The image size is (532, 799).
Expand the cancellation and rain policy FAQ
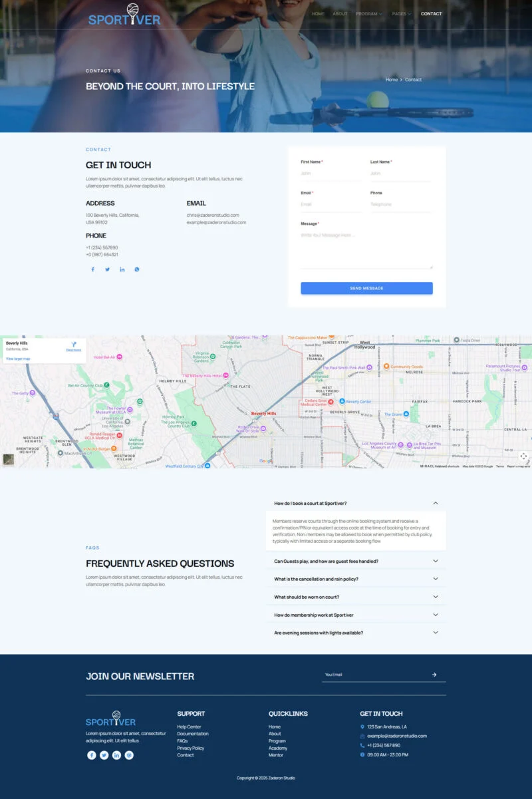(x=356, y=579)
